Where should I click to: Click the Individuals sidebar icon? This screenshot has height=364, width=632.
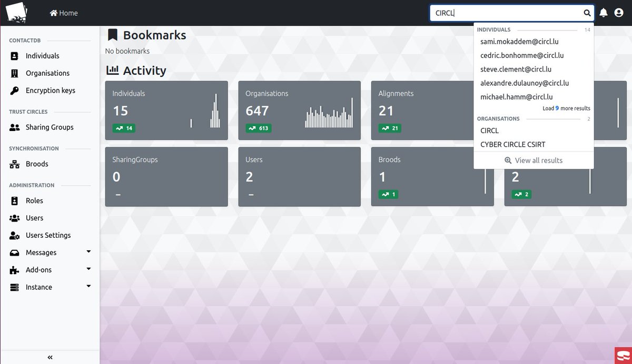(x=15, y=56)
